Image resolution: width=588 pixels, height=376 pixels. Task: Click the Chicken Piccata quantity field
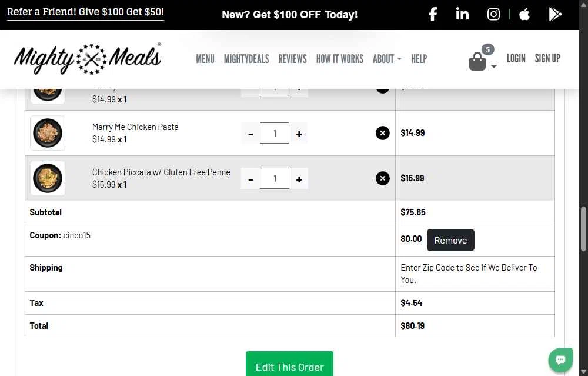point(275,178)
